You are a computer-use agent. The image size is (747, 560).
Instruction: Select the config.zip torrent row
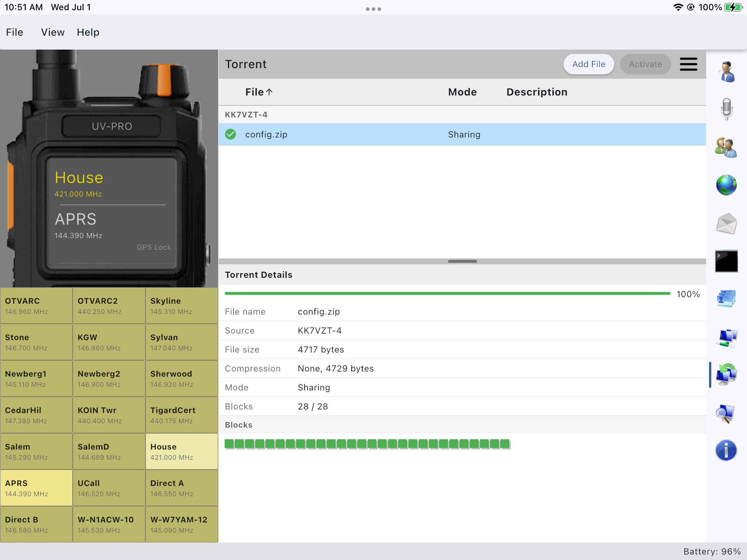tap(462, 135)
